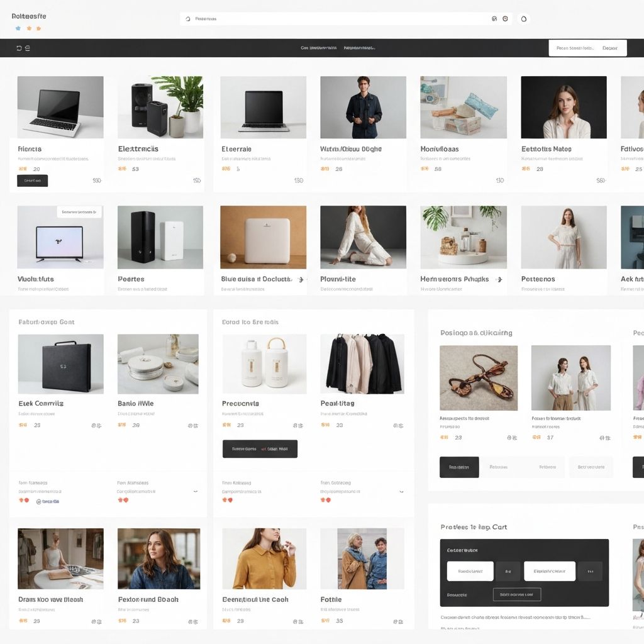Click the search magnifier icon in the search bar
Image resolution: width=644 pixels, height=644 pixels.
187,18
